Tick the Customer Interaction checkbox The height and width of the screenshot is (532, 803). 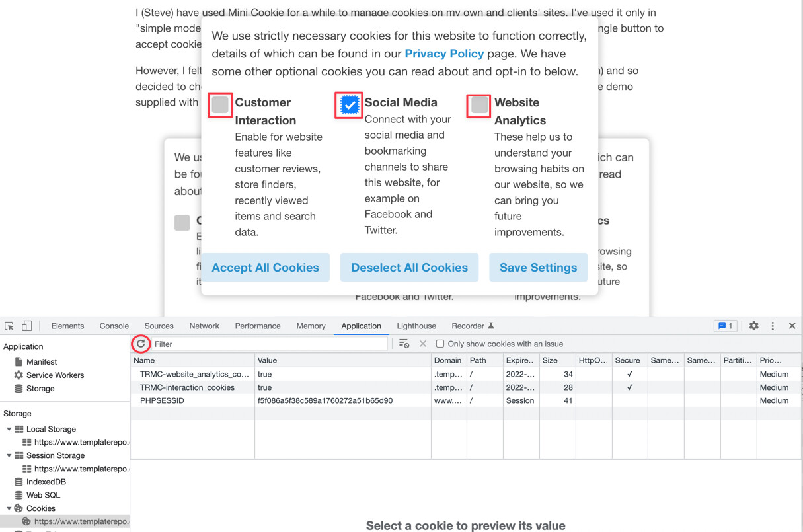pos(220,104)
